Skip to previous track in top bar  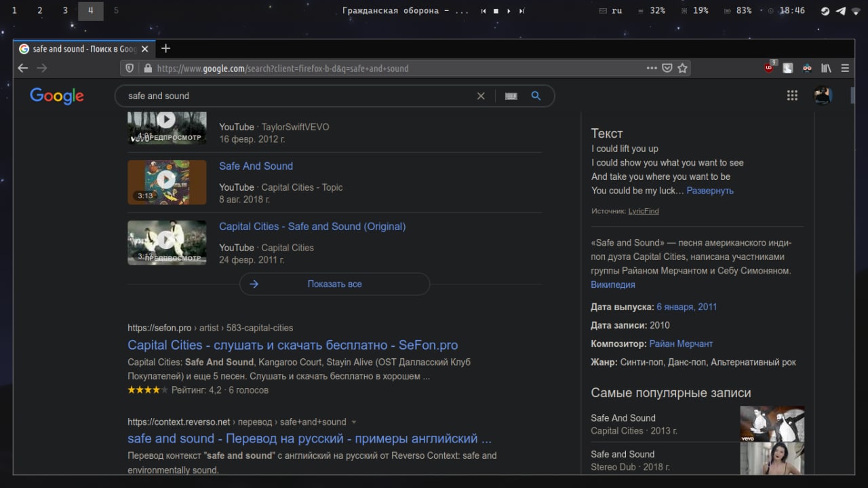484,11
